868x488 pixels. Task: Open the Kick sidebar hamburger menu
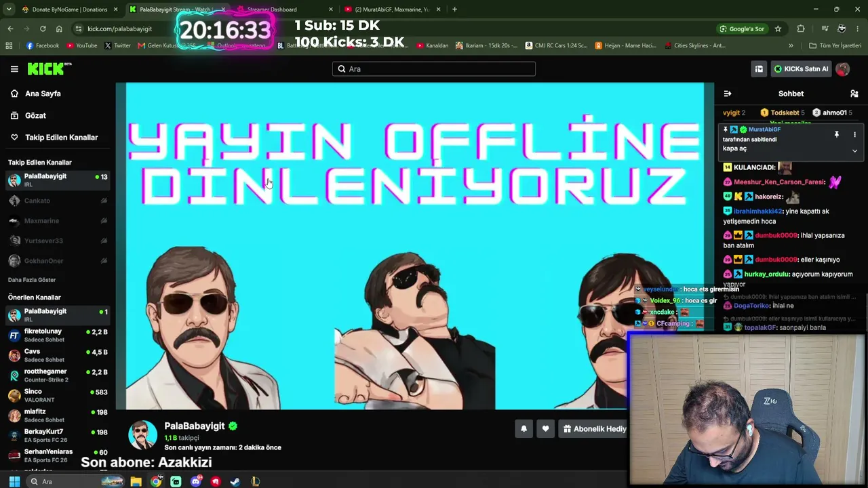[14, 68]
